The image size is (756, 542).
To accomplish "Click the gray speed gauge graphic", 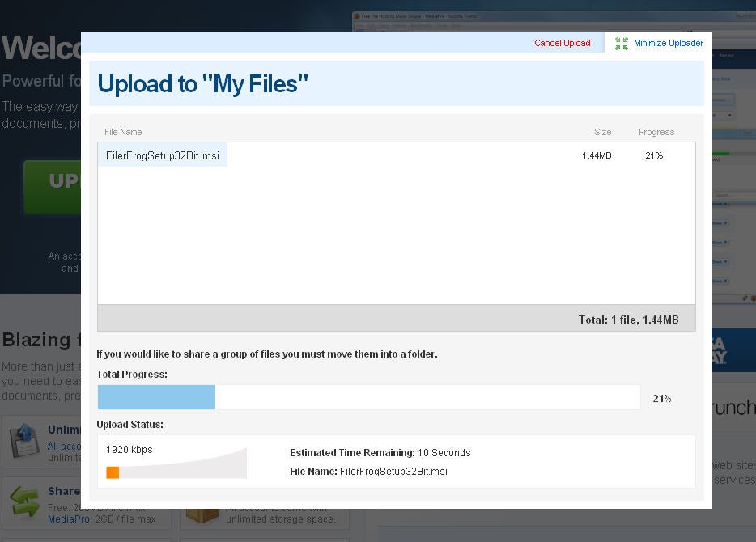I will [176, 464].
